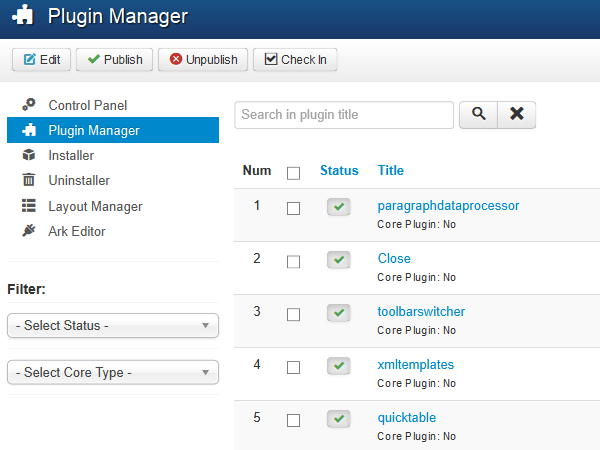The width and height of the screenshot is (600, 450).
Task: Focus the Search in plugin title field
Action: pos(344,115)
